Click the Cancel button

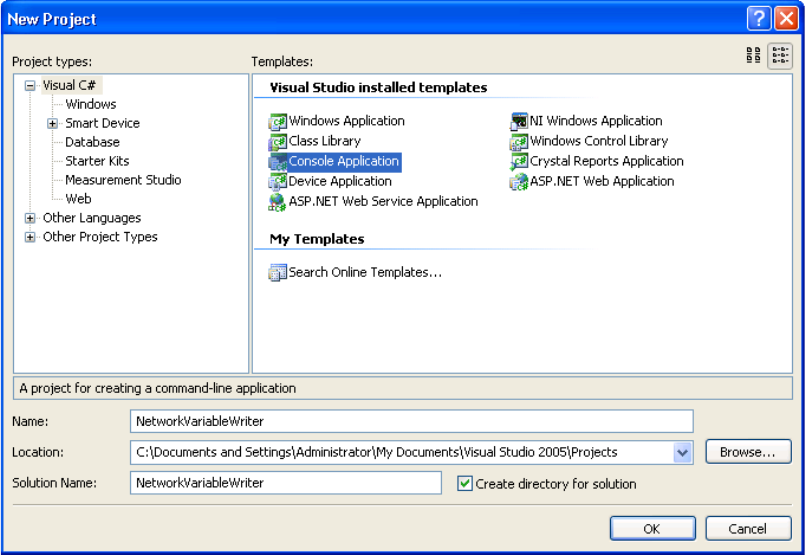pos(748,528)
